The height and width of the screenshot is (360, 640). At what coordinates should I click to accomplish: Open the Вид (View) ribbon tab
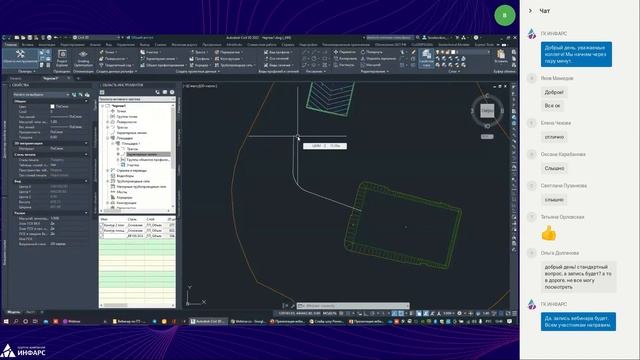coord(109,44)
